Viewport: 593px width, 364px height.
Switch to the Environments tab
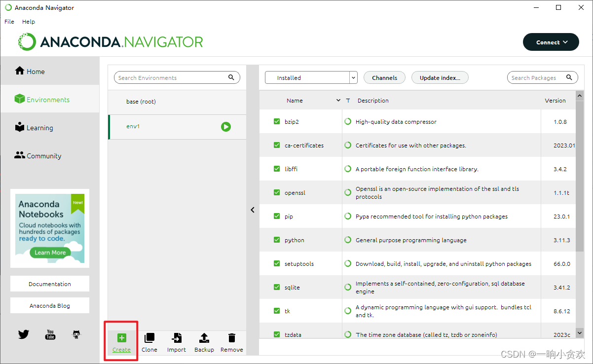pyautogui.click(x=49, y=99)
